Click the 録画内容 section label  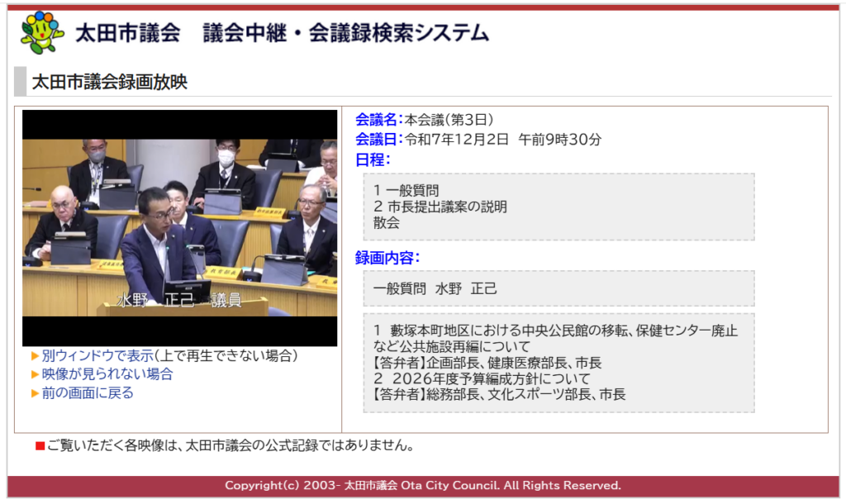387,258
